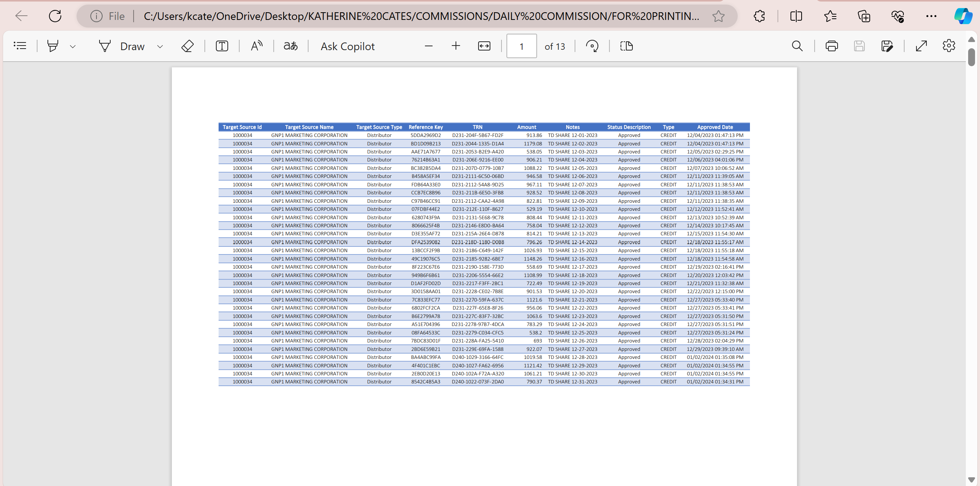Image resolution: width=980 pixels, height=486 pixels.
Task: Open the browser Settings and more menu
Action: 931,16
